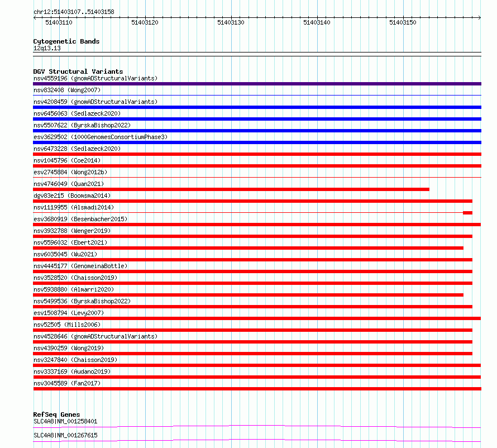This screenshot has width=497, height=448.
Task: Open variant nsv52505 (Mills2006)
Action: click(x=67, y=325)
